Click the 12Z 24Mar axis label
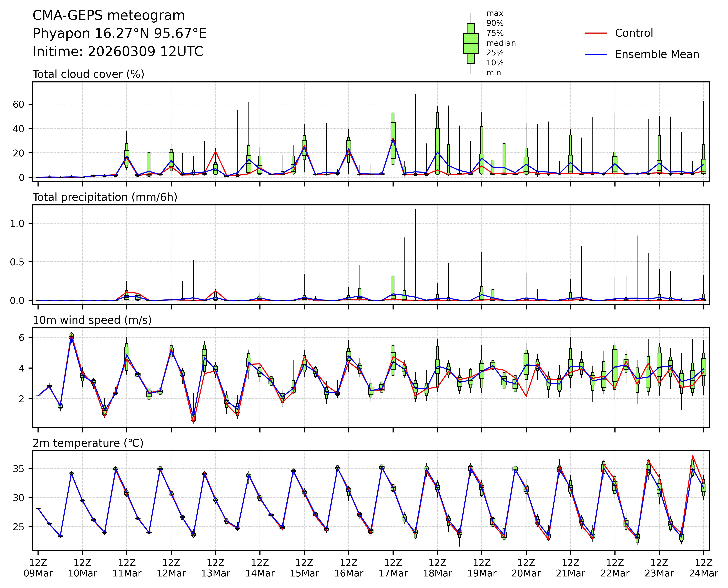The image size is (728, 588). tap(703, 568)
